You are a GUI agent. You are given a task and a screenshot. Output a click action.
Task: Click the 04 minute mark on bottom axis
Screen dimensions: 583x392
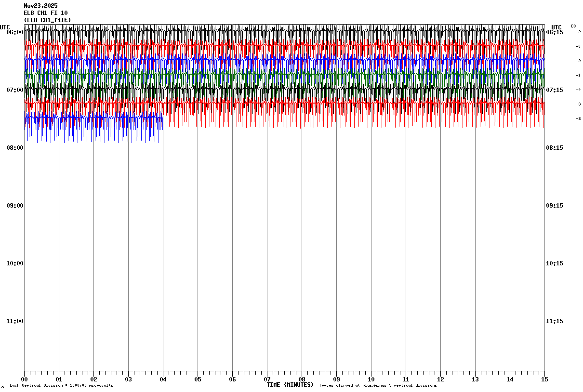[x=163, y=379]
